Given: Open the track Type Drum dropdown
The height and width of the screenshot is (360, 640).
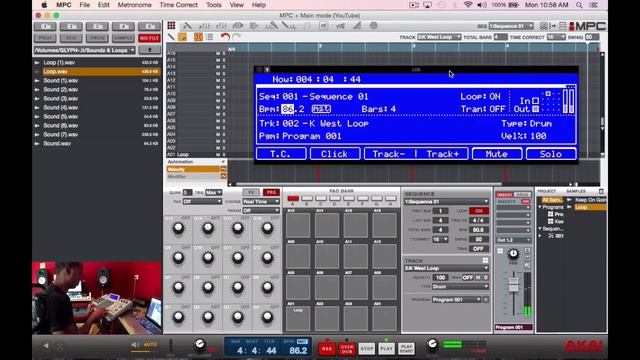Looking at the screenshot, I should pyautogui.click(x=460, y=287).
